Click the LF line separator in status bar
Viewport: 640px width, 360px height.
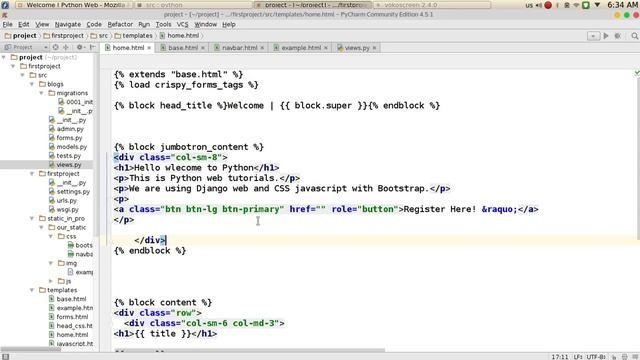point(578,357)
